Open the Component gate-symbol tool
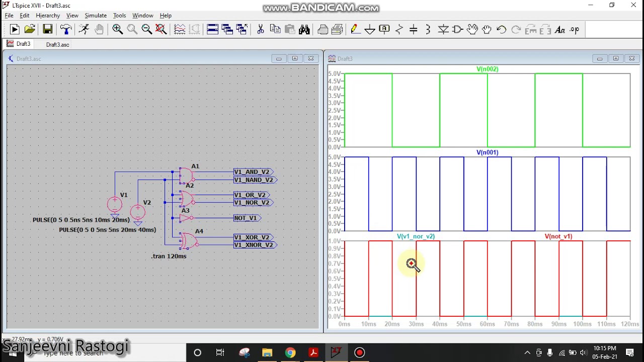644x362 pixels. tap(457, 30)
